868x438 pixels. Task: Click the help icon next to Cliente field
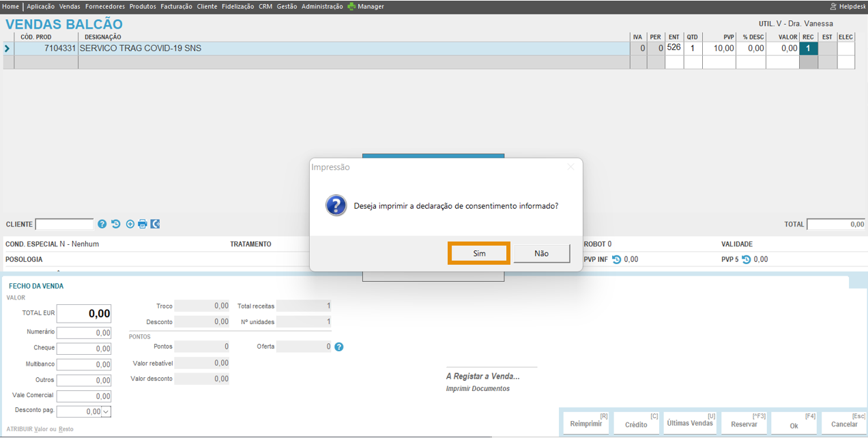click(102, 224)
